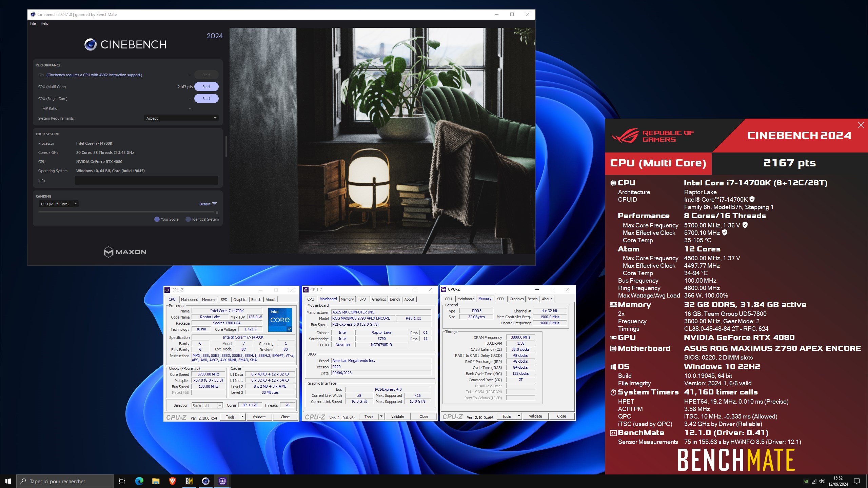The image size is (868, 488).
Task: Click the Info text field in Your System
Action: 146,181
